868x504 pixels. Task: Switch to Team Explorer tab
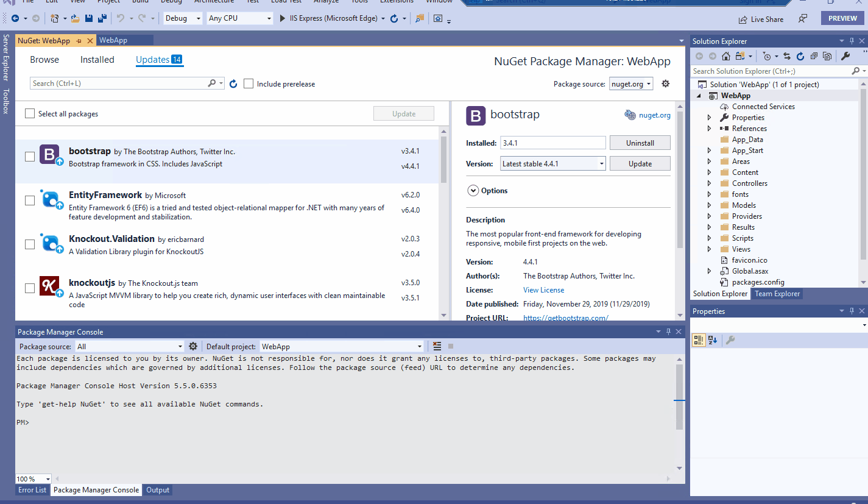point(778,294)
